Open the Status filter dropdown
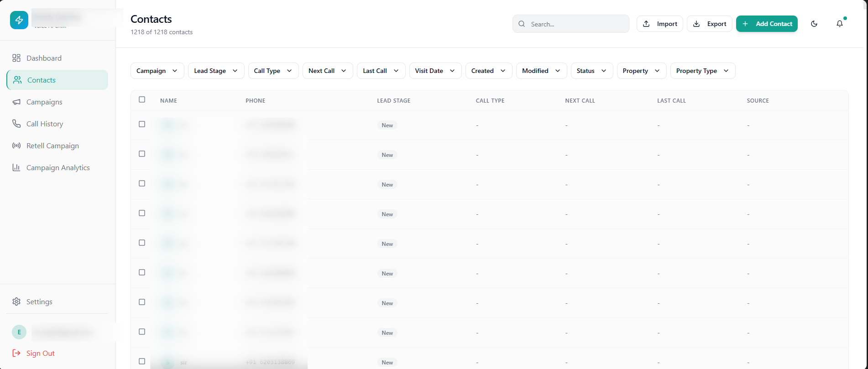Image resolution: width=868 pixels, height=369 pixels. pos(592,71)
